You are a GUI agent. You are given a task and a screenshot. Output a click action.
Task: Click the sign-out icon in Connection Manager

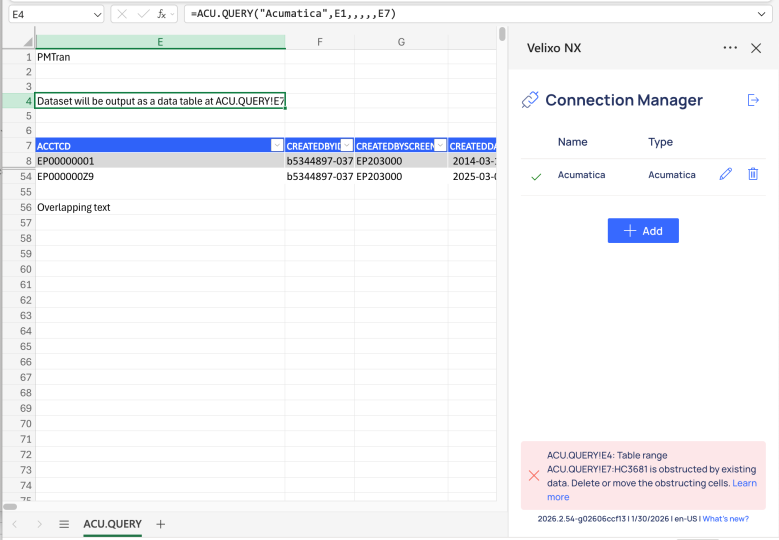(x=753, y=100)
